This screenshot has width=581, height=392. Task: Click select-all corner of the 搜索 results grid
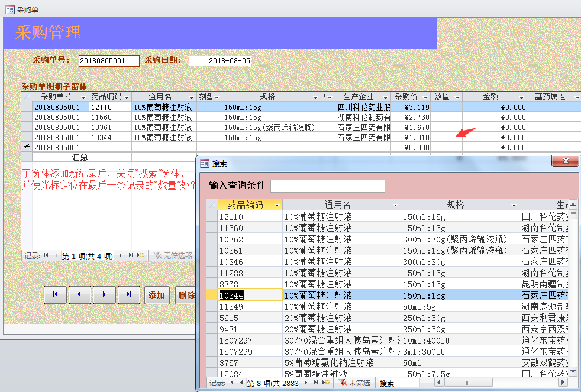[212, 205]
